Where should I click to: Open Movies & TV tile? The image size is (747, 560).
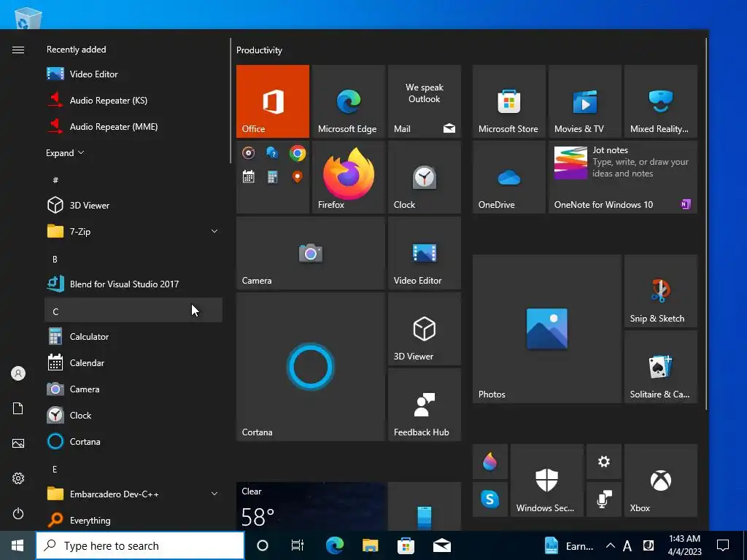coord(585,101)
